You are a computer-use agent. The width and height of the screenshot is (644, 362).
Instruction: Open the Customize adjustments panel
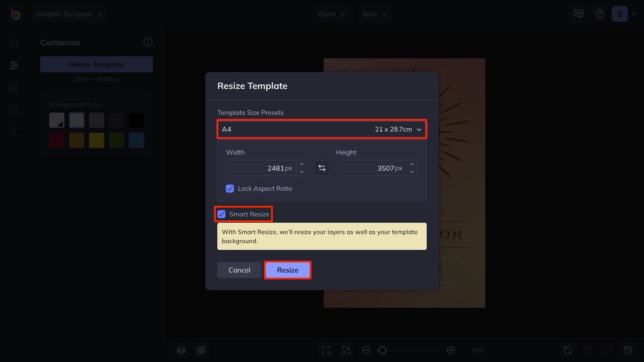14,65
